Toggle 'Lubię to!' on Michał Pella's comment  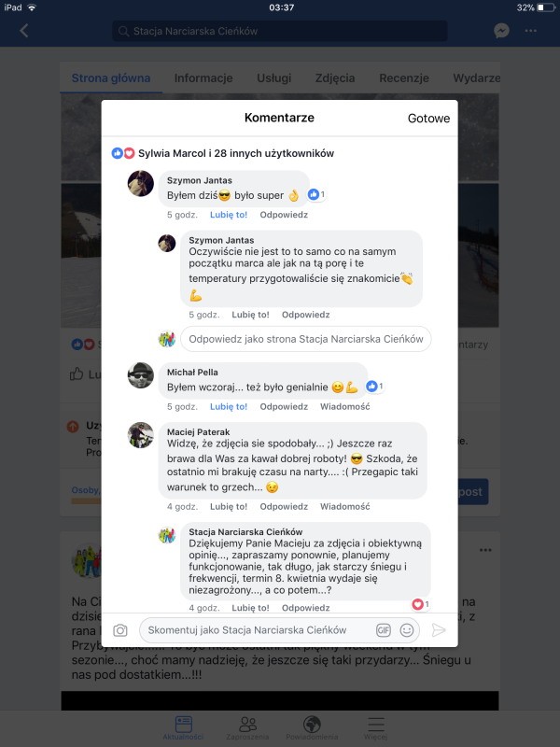[x=229, y=407]
